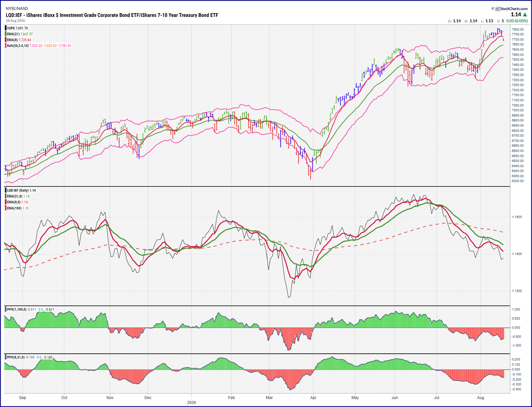This screenshot has height=407, width=532.
Task: Click the green up-triangle beside 1.14
Action: 525,15
